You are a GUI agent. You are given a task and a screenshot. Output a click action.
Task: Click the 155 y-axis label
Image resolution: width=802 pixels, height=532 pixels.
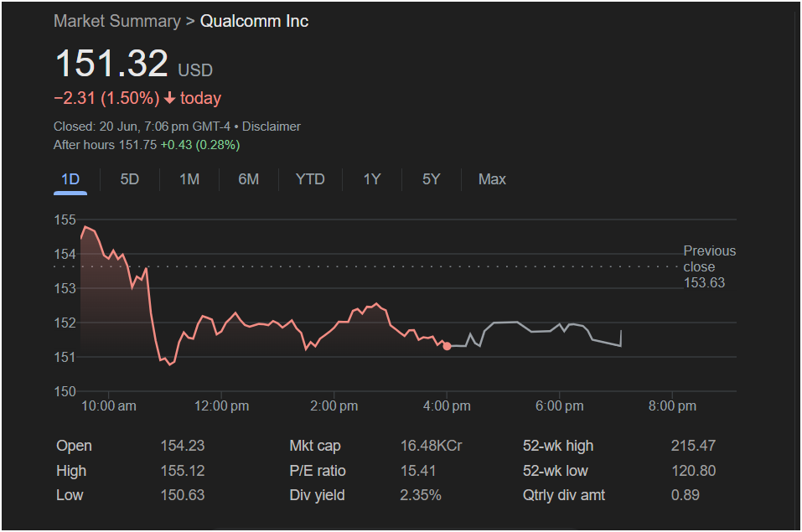pyautogui.click(x=65, y=220)
